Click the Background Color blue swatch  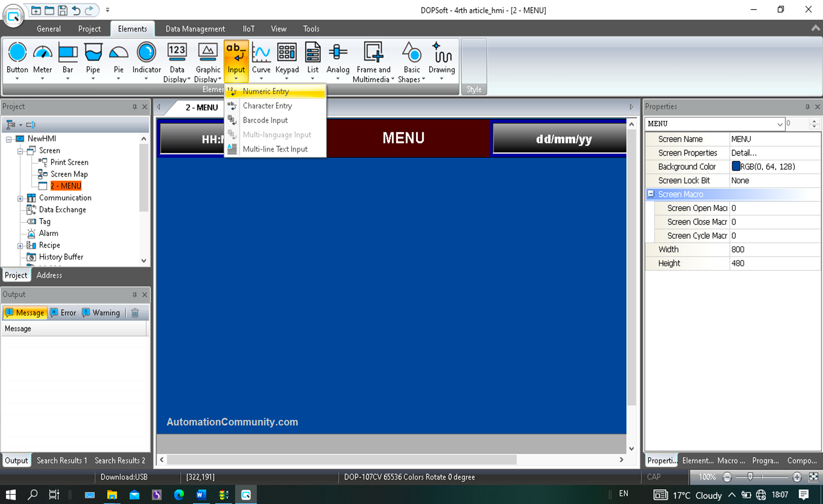pyautogui.click(x=736, y=166)
